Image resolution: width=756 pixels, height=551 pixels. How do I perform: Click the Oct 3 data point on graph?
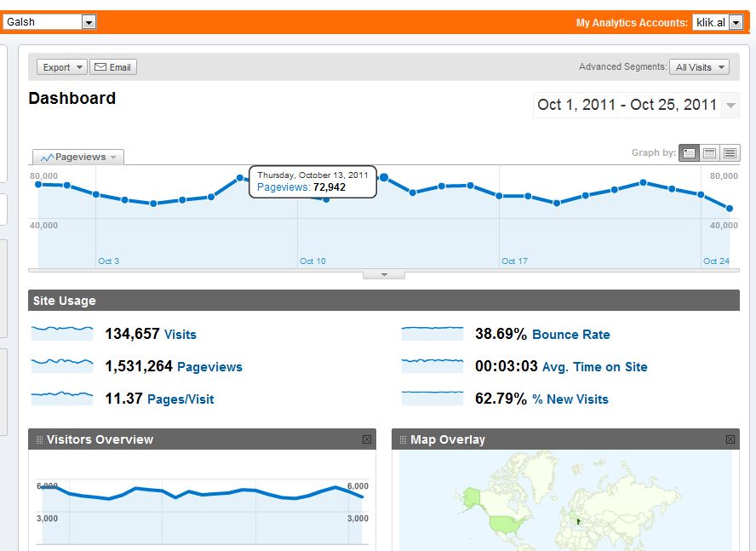point(96,194)
